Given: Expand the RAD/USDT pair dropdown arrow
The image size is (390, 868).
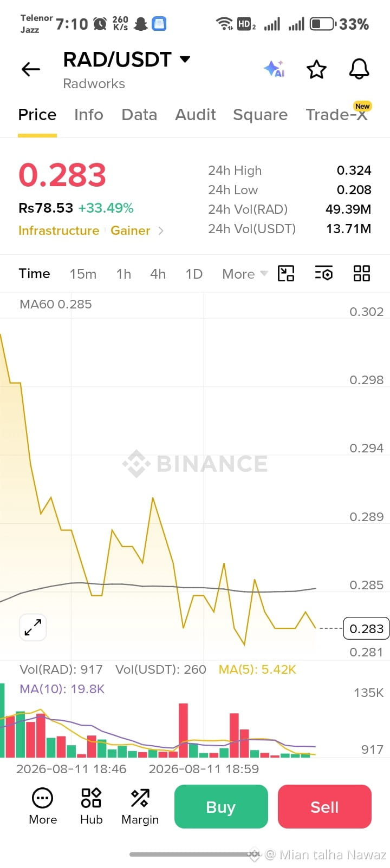Looking at the screenshot, I should (x=185, y=59).
